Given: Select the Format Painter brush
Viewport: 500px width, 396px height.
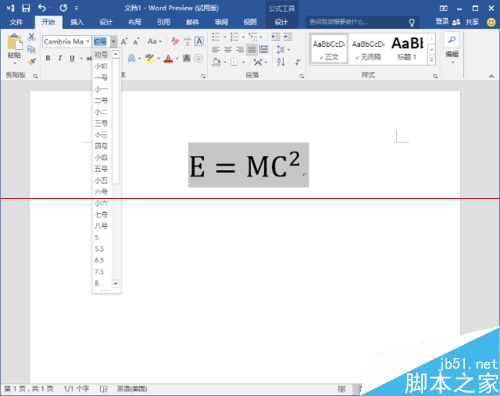Looking at the screenshot, I should tap(31, 62).
